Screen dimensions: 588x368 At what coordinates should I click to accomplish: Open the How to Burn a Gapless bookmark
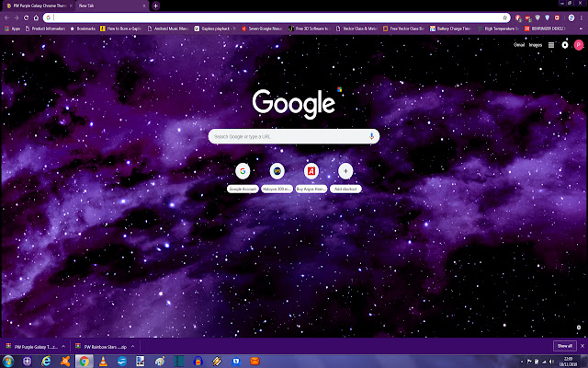(x=120, y=29)
